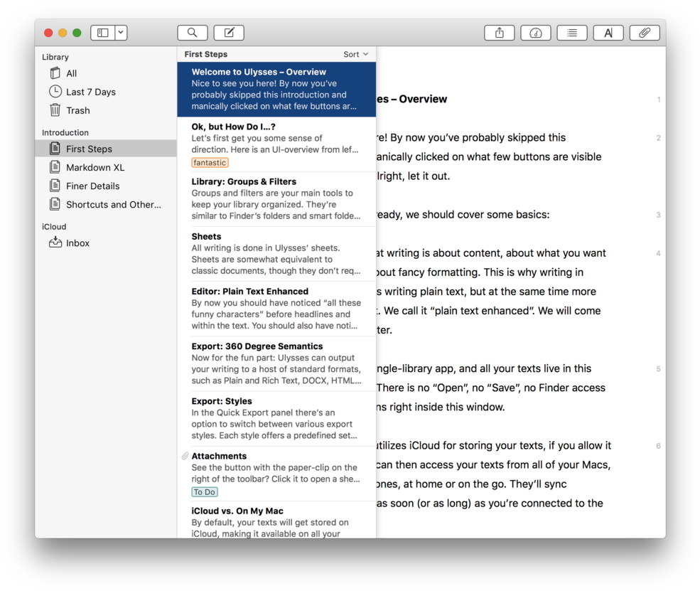Image resolution: width=700 pixels, height=591 pixels.
Task: Click paperclip icon beside Attachments sheet
Action: (x=185, y=456)
